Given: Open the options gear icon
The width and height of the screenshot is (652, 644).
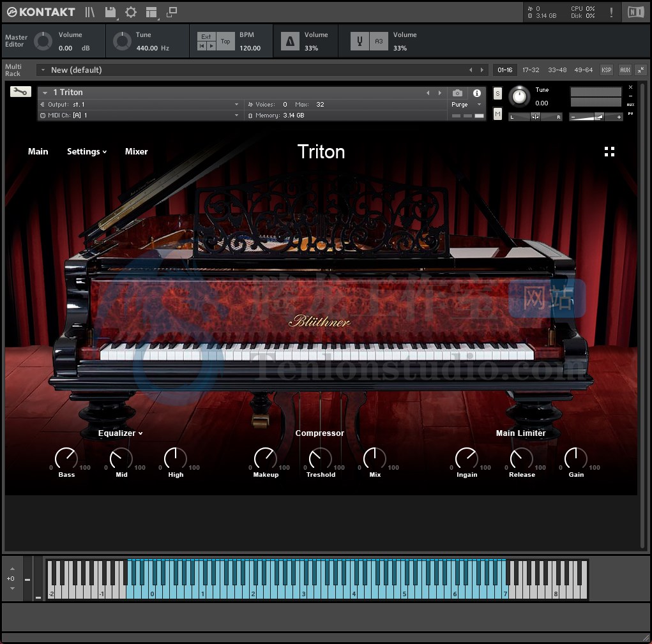Looking at the screenshot, I should [131, 12].
